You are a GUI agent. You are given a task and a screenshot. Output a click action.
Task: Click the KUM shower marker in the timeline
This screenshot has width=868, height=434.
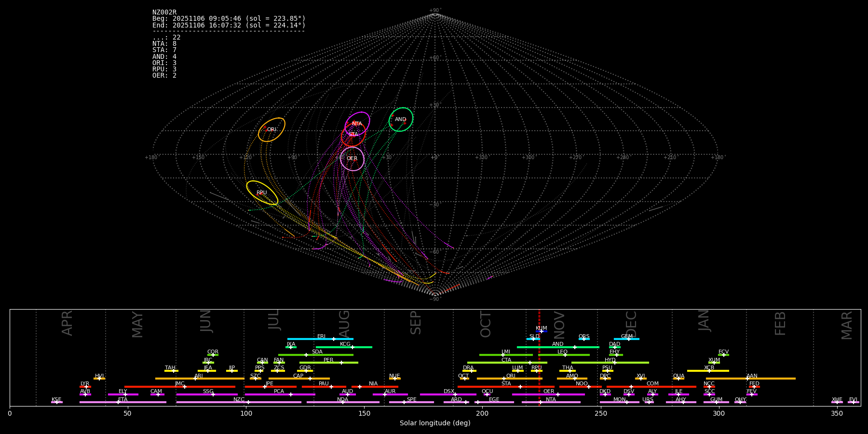[x=541, y=331]
